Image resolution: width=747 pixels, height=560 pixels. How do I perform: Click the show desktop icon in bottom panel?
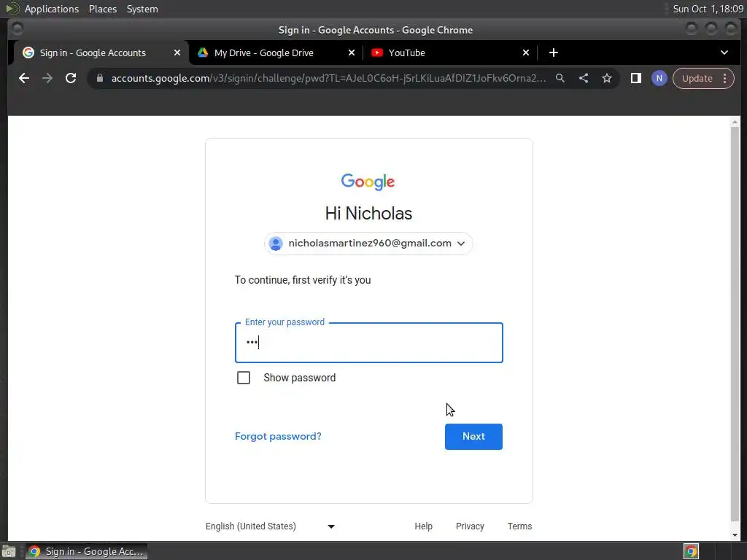pos(9,551)
